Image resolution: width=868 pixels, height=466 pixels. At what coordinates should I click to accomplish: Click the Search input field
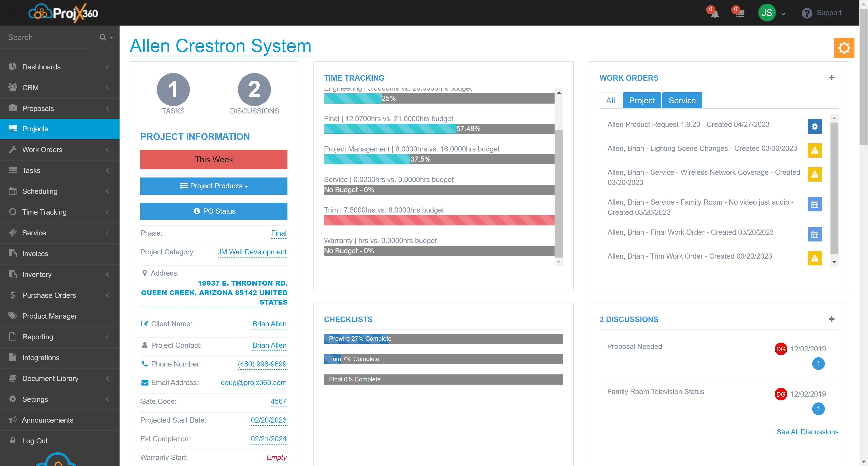[x=51, y=38]
